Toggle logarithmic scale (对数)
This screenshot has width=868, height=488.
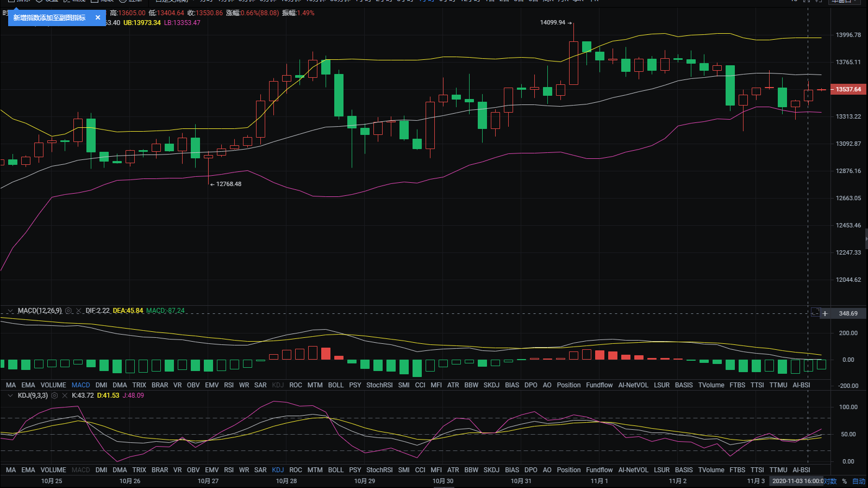coord(830,481)
